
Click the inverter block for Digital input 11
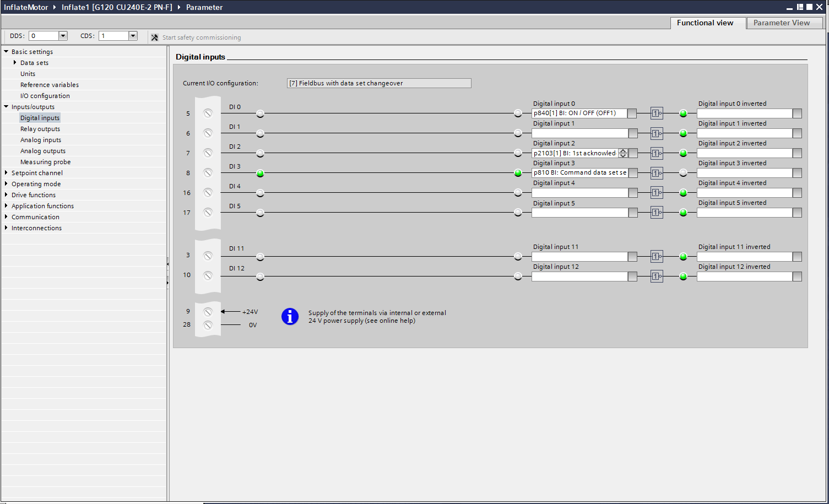[657, 257]
